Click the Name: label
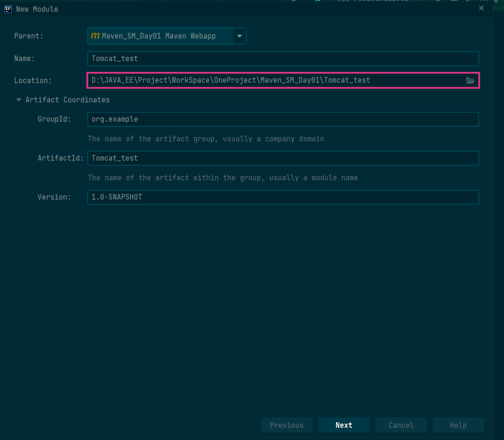The width and height of the screenshot is (504, 440). [24, 59]
